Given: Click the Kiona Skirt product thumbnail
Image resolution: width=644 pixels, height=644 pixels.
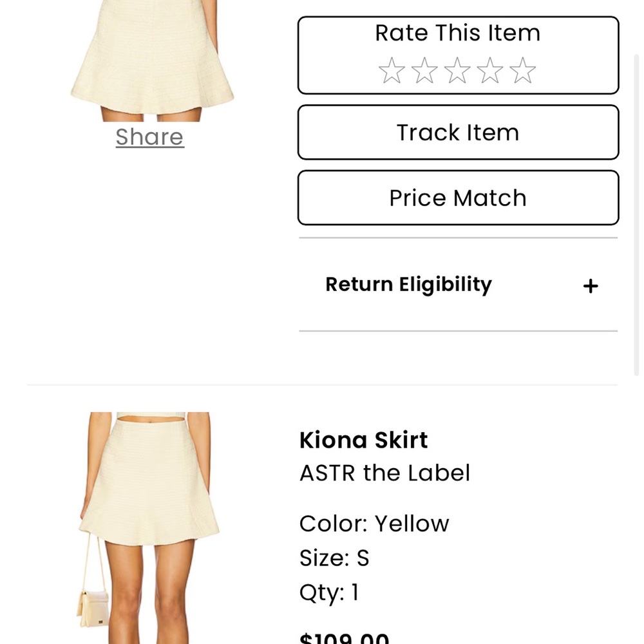Looking at the screenshot, I should (x=149, y=528).
